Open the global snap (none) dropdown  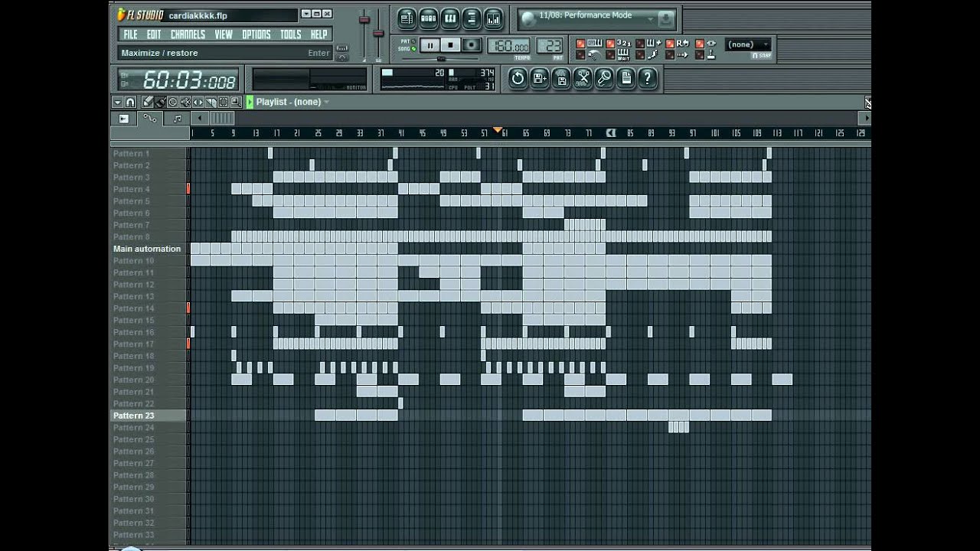point(748,44)
